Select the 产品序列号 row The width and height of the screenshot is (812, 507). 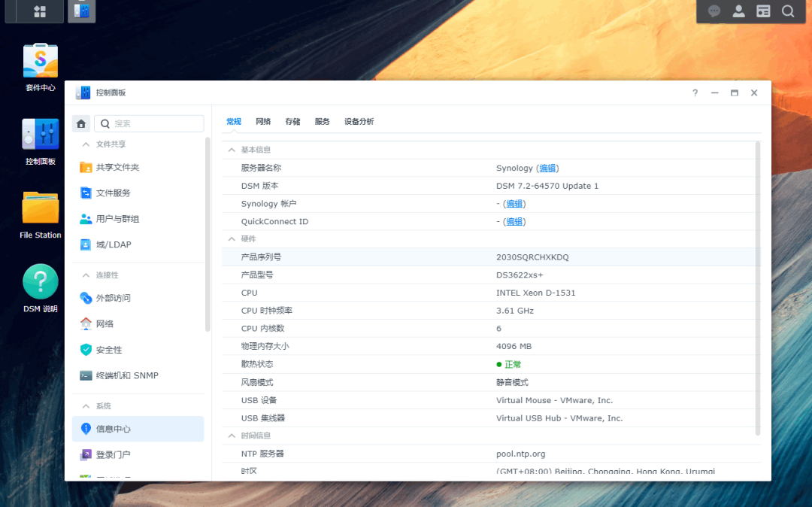click(492, 257)
